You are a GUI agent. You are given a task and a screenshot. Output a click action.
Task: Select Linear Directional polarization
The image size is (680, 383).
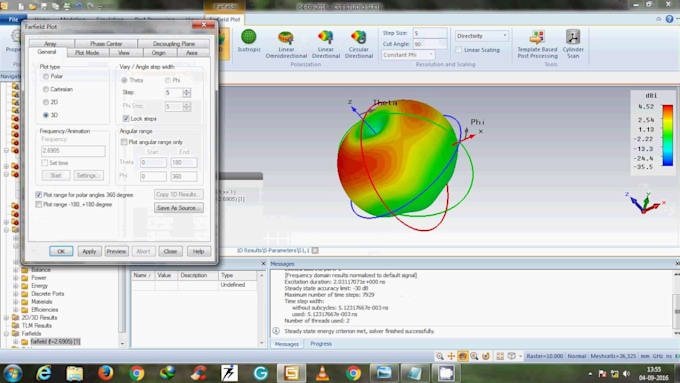click(x=326, y=44)
